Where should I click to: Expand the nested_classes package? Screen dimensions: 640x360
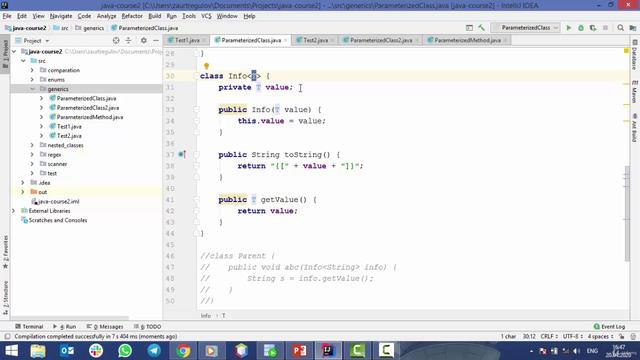32,145
